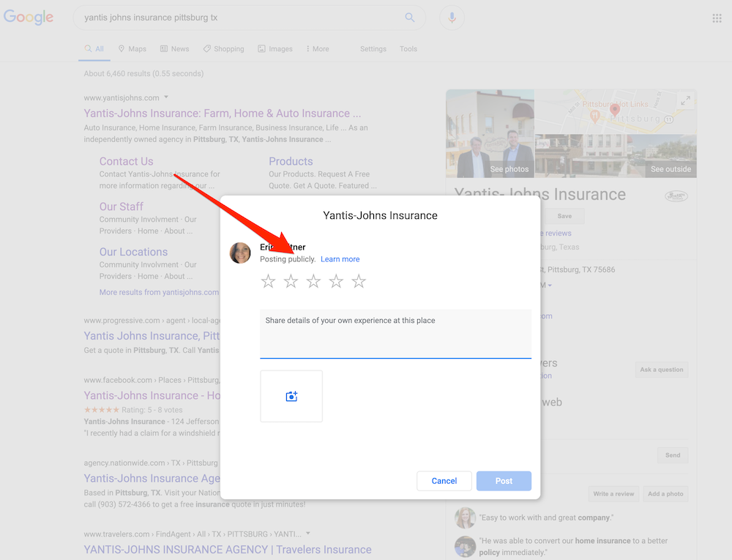Image resolution: width=732 pixels, height=560 pixels.
Task: Click the Yantis-Johns logo in knowledge panel
Action: 676,196
